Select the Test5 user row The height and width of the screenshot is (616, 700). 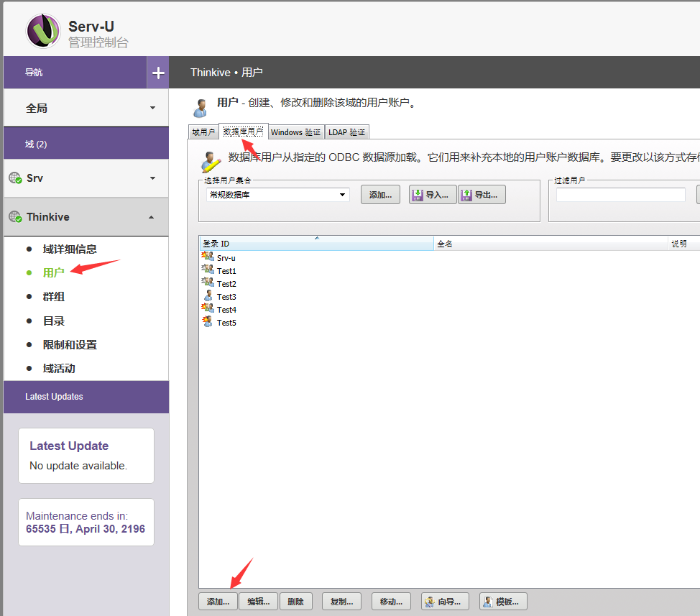point(450,322)
